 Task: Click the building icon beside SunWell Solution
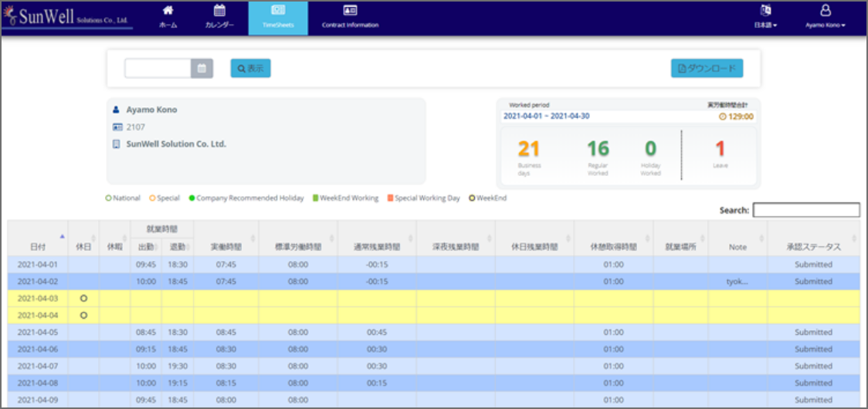point(117,144)
